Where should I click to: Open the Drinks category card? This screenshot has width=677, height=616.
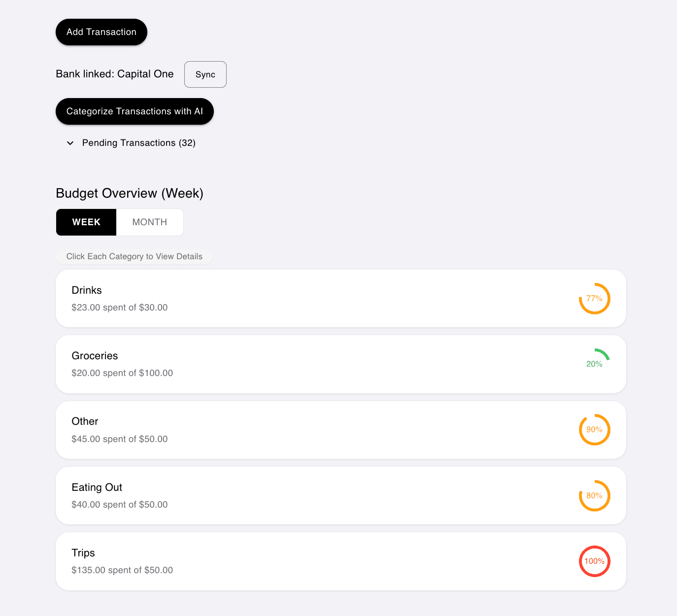tap(341, 299)
